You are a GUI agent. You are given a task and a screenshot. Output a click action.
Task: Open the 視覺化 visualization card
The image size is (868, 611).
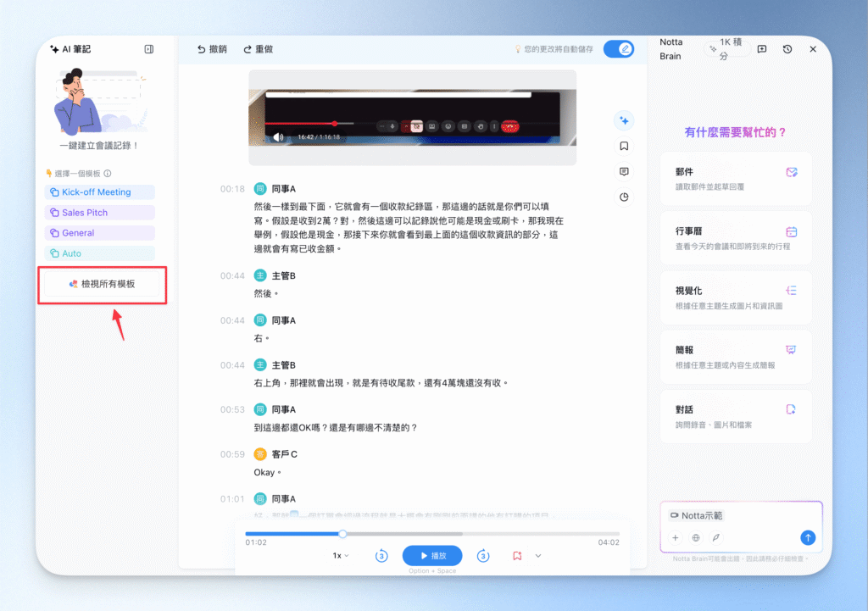coord(736,297)
